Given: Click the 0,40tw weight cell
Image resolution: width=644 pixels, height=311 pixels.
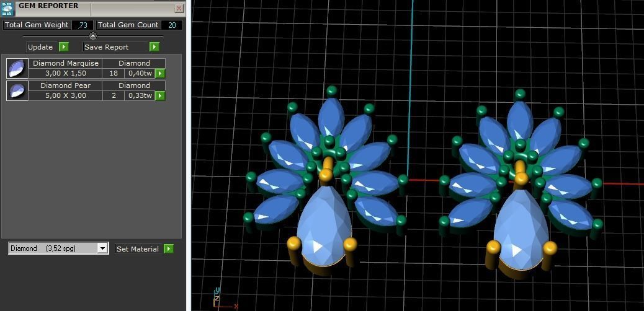Looking at the screenshot, I should coord(140,74).
